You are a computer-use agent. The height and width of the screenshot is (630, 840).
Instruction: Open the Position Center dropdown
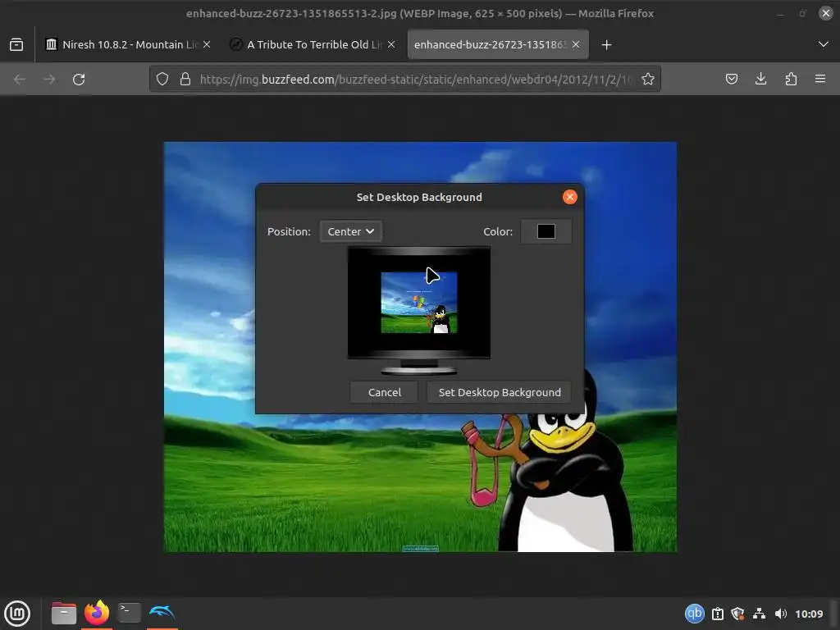point(351,231)
